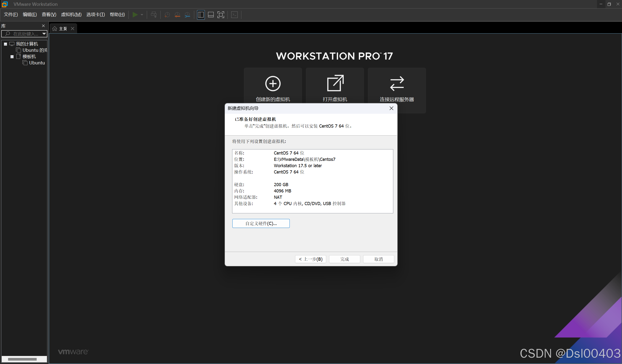Open the 虚拟机(M) menu
This screenshot has height=364, width=622.
71,15
